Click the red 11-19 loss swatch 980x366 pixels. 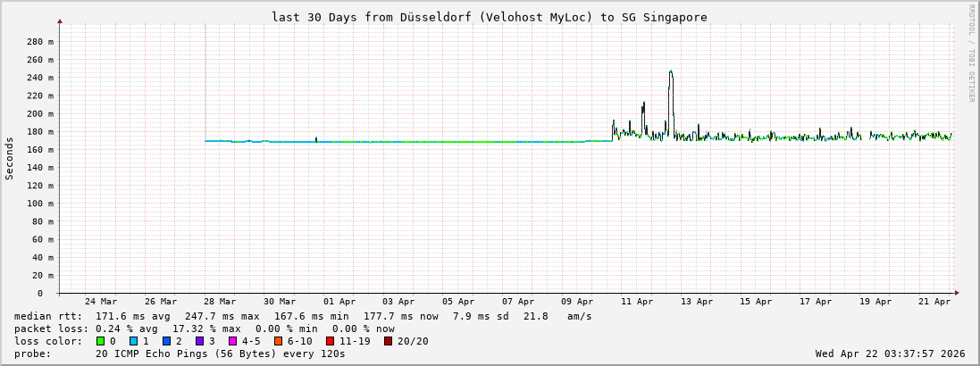[330, 341]
